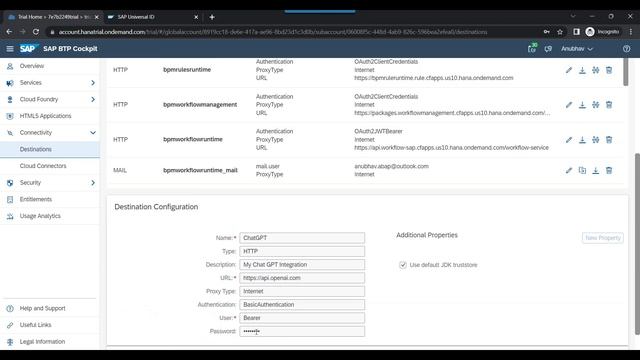Open a new browser tab
640x360 pixels.
point(212,17)
